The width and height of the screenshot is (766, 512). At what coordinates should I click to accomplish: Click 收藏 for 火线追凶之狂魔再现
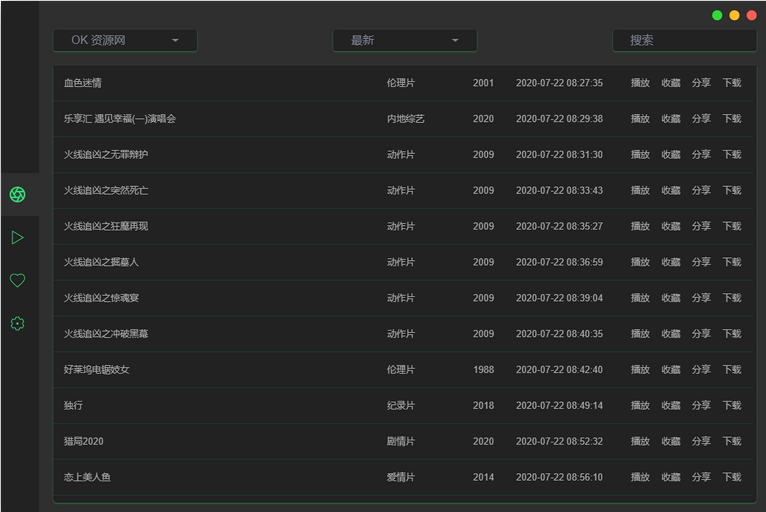(671, 226)
